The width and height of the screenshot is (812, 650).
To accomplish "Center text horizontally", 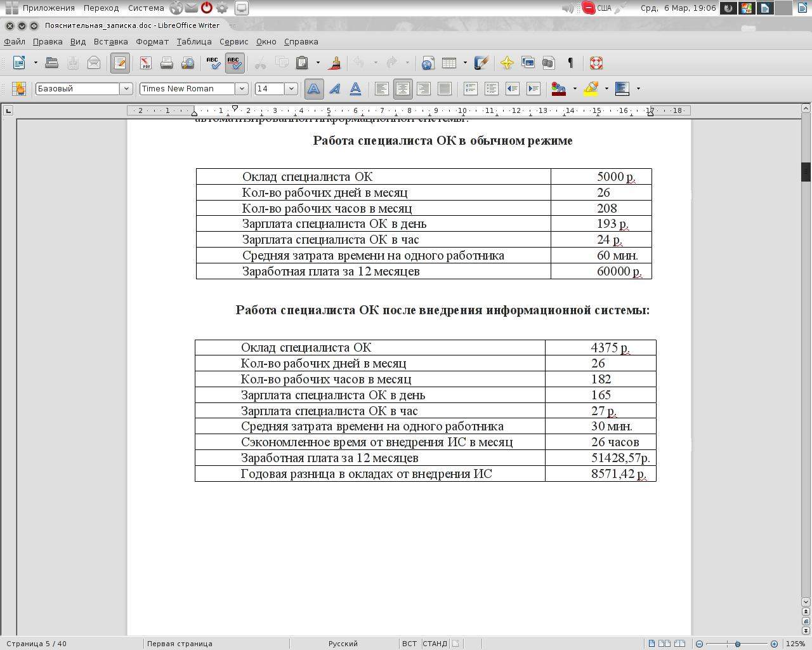I will [402, 89].
